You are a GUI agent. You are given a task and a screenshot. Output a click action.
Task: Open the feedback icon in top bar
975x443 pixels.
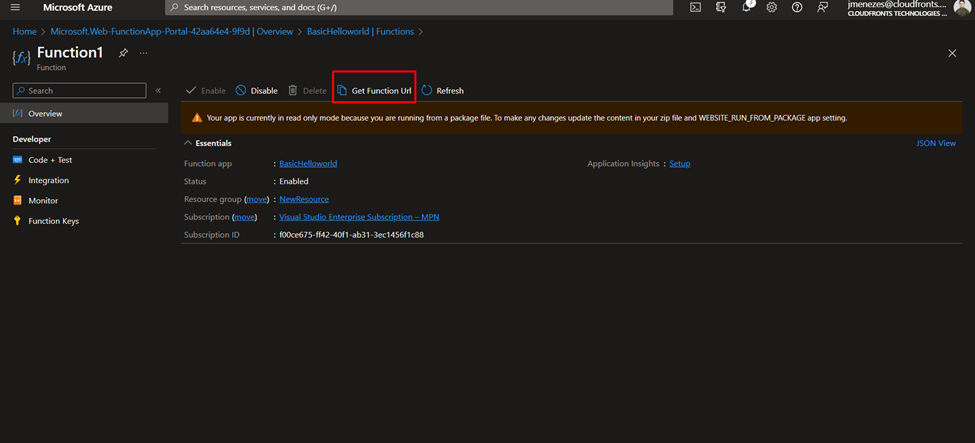click(x=823, y=7)
